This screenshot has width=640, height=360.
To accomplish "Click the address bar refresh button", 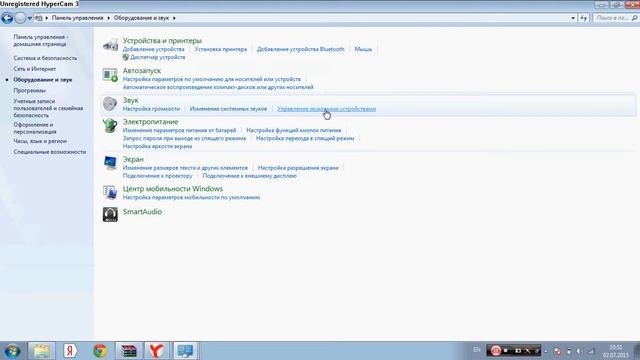I will pos(584,18).
